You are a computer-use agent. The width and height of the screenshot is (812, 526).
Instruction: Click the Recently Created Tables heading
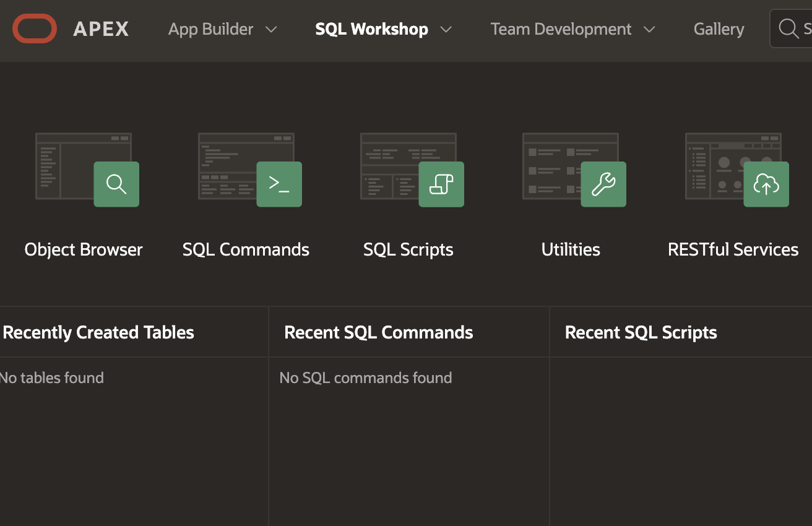98,332
